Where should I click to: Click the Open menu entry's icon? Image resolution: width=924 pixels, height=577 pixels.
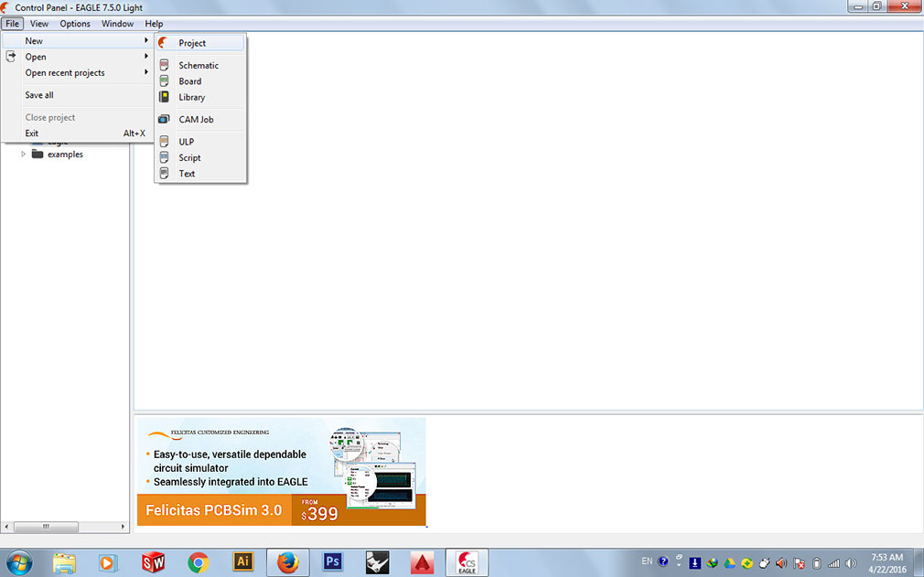point(11,57)
